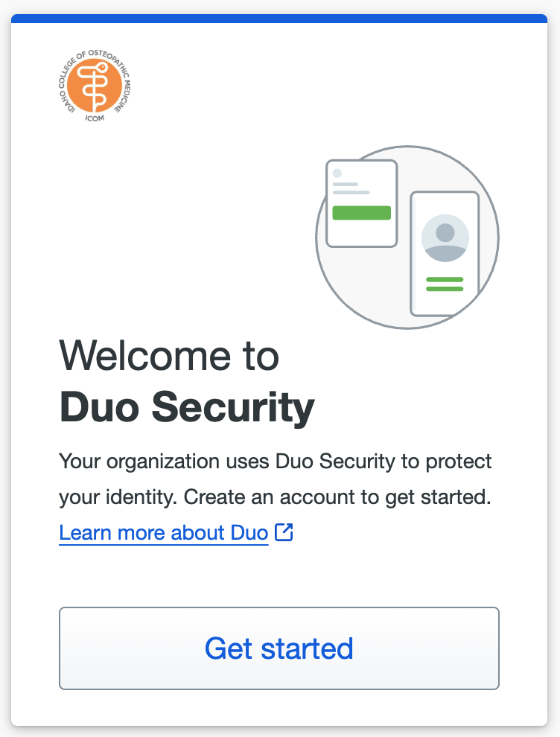
Task: Open the Learn more about Duo link
Action: [164, 533]
